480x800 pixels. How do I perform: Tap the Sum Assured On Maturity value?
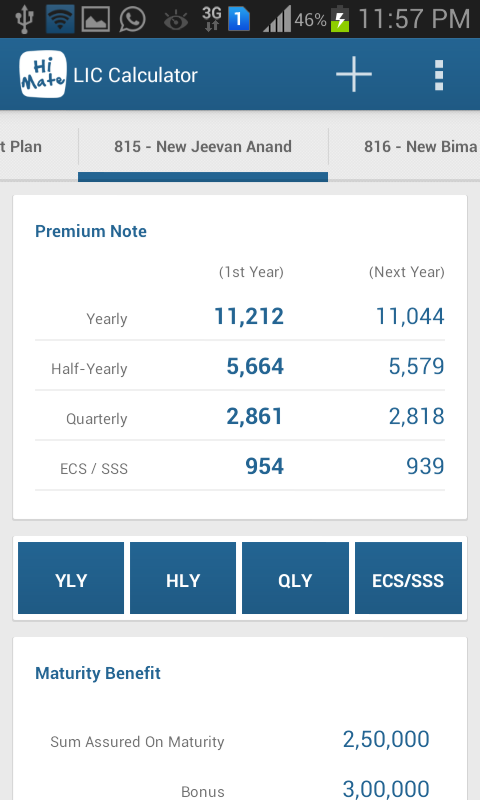pyautogui.click(x=386, y=739)
